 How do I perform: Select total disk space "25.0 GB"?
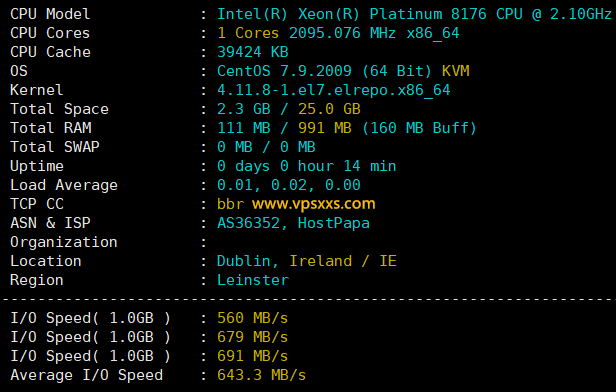click(329, 109)
